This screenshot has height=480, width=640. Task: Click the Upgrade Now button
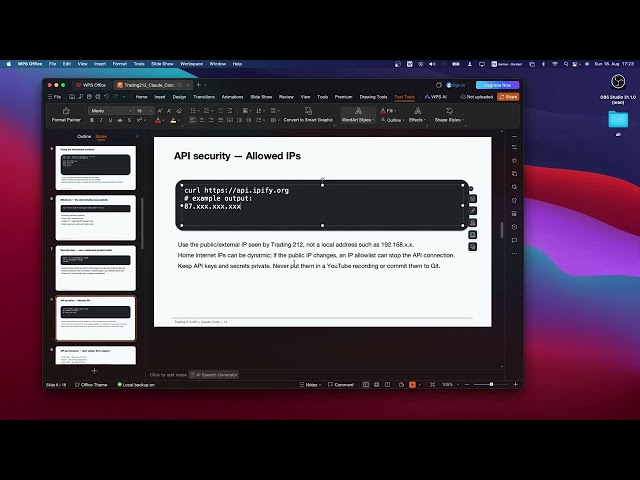[497, 85]
